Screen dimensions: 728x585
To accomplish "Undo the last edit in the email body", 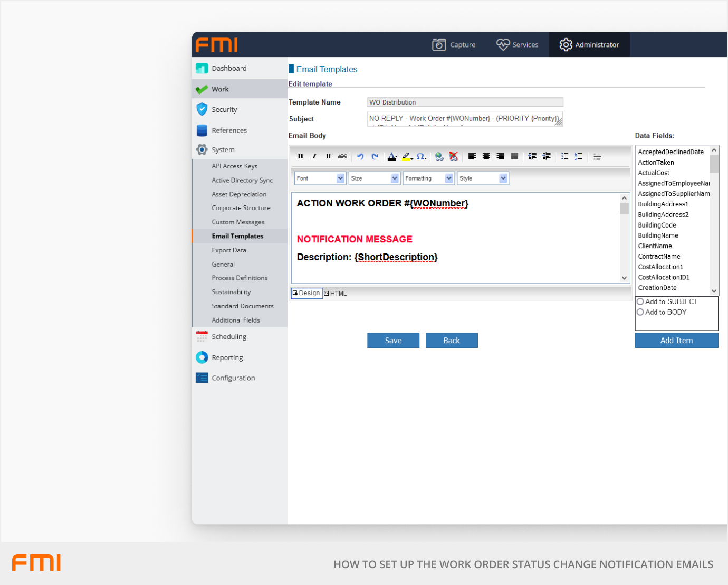I will 360,156.
